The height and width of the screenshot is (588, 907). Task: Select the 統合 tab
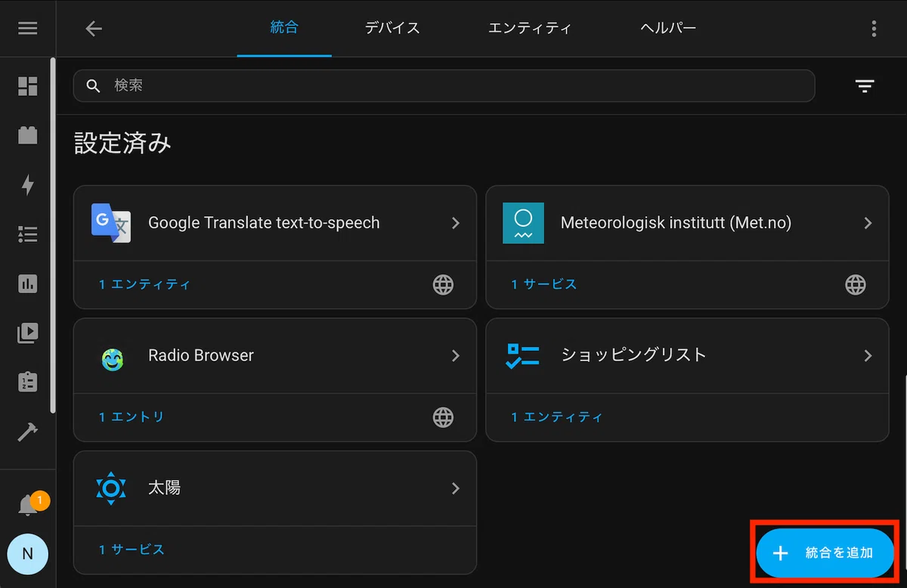284,28
